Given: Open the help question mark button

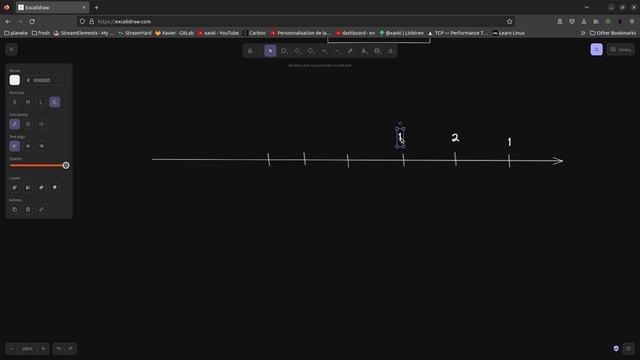Looking at the screenshot, I should click(629, 348).
